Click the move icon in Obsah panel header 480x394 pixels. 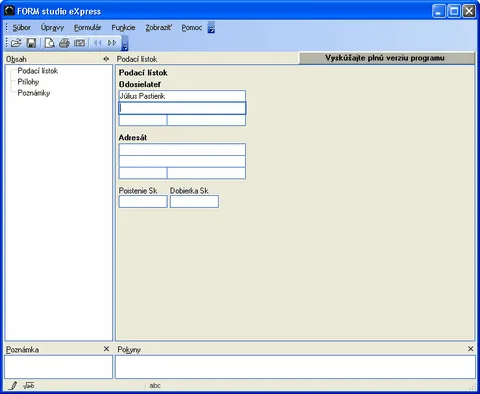[x=106, y=59]
